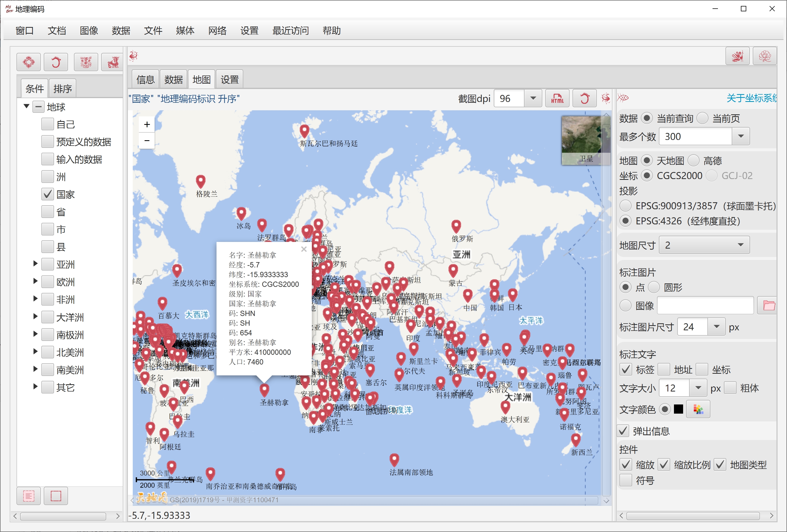Open the 最近访问 menu
Screen dimensions: 787x532
(291, 31)
